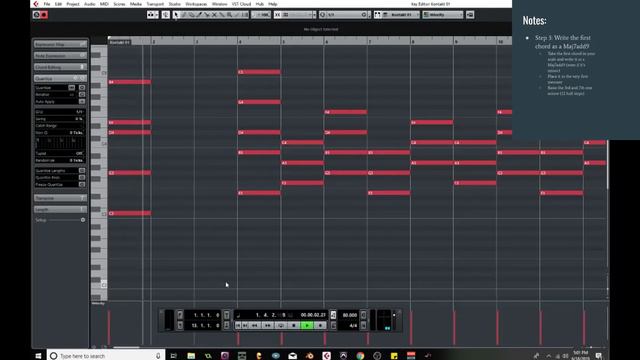Click the Sticky Notes taskbar icon
Screen dimensions: 640x360
click(394, 356)
